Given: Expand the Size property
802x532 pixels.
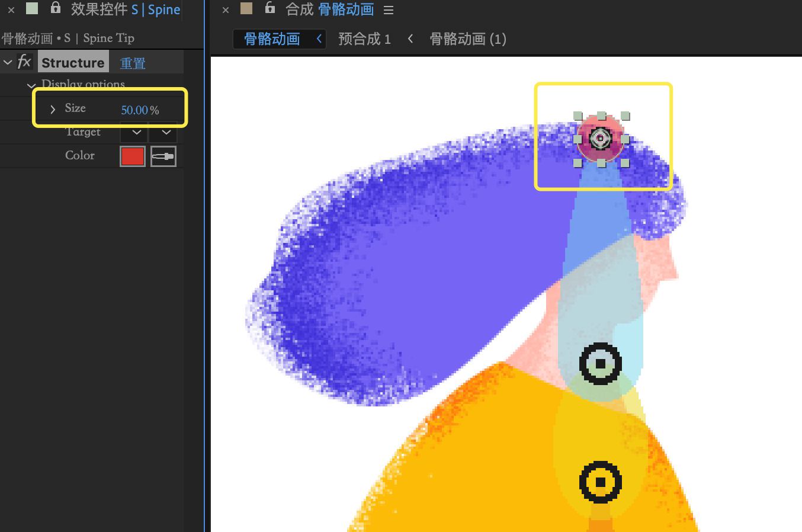Looking at the screenshot, I should pos(53,109).
